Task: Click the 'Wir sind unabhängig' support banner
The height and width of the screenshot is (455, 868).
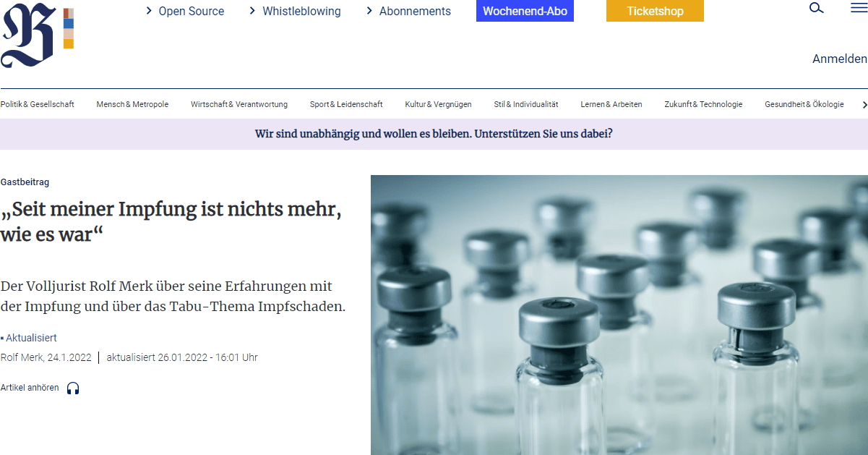Action: point(434,134)
